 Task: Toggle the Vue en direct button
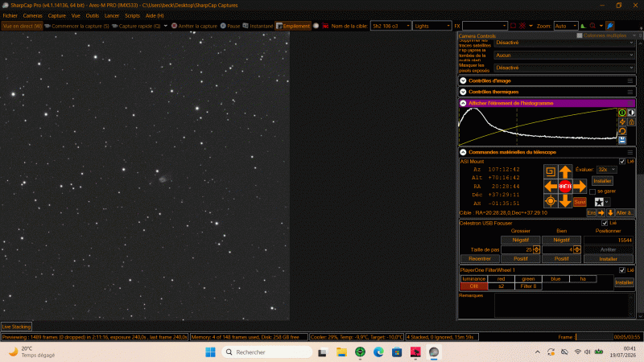[x=23, y=26]
